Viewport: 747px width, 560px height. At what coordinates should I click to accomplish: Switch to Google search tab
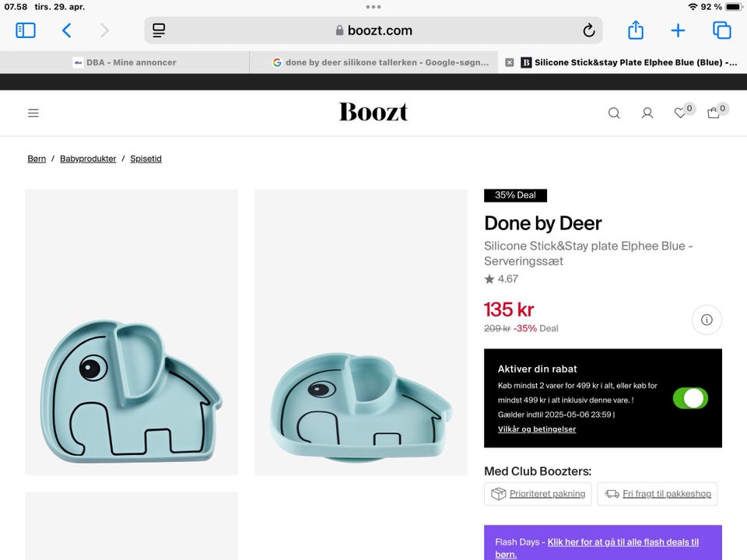tap(381, 62)
